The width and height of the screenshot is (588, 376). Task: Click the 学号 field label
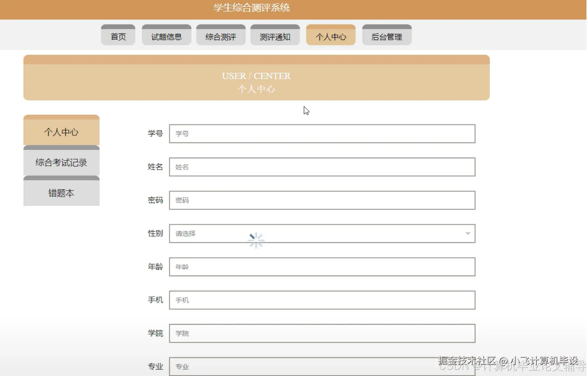155,133
